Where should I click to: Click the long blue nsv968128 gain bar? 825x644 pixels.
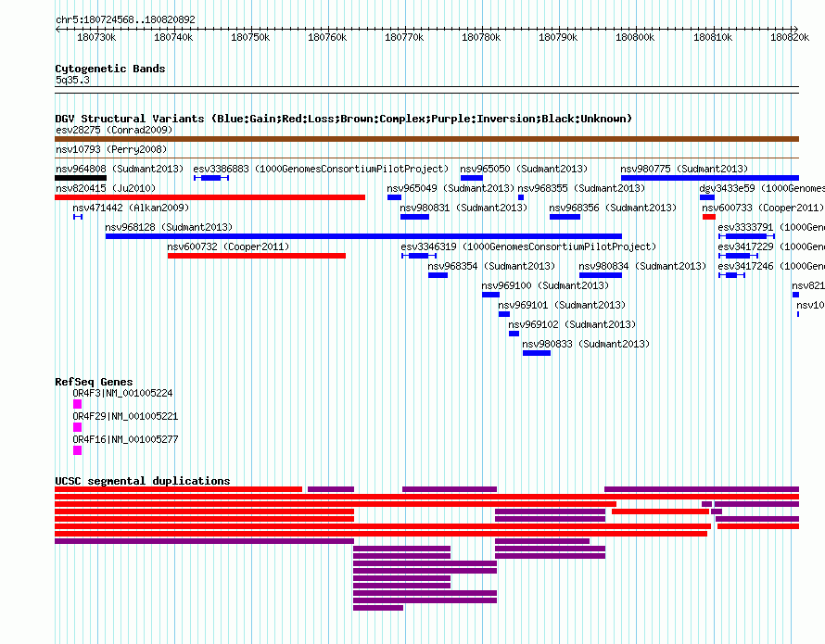click(363, 236)
